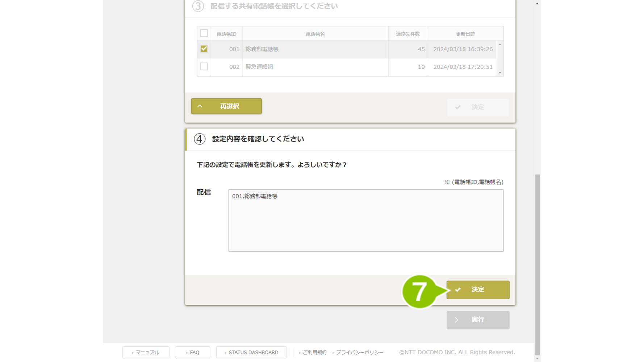Open STATUS DASHBOARD link
This screenshot has width=644, height=362.
[x=251, y=352]
